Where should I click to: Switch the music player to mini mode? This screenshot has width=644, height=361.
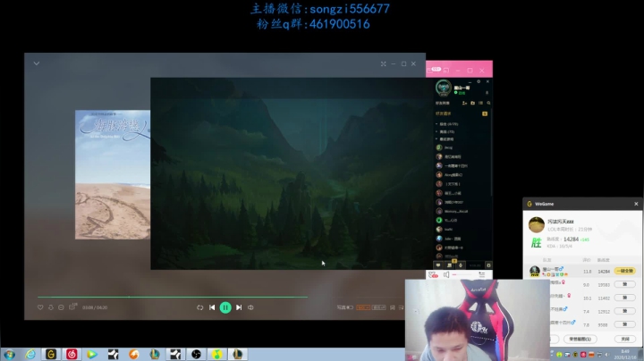pos(383,64)
